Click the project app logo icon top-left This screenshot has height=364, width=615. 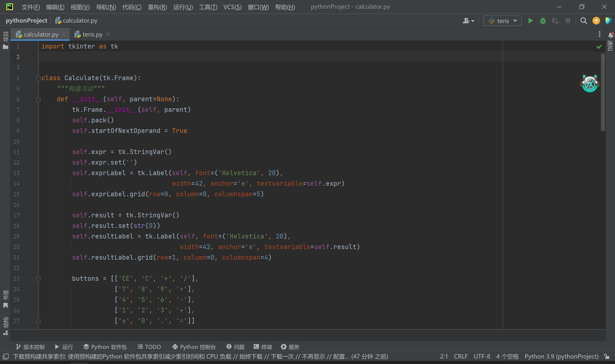pyautogui.click(x=9, y=7)
